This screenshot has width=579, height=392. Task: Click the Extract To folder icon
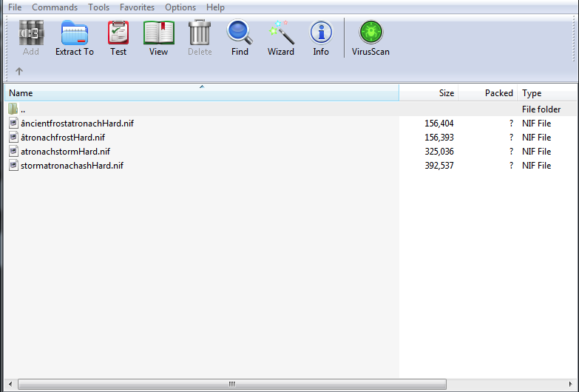tap(75, 33)
